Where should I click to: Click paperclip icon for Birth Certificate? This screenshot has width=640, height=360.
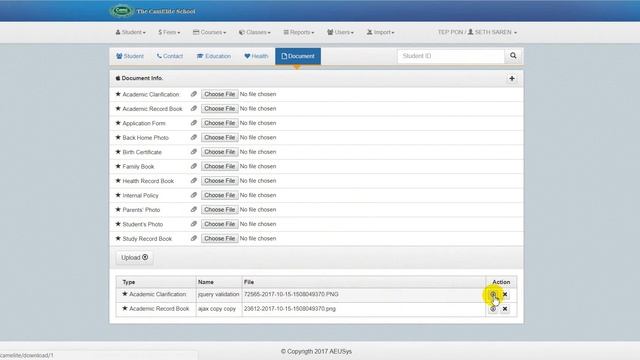click(x=193, y=152)
